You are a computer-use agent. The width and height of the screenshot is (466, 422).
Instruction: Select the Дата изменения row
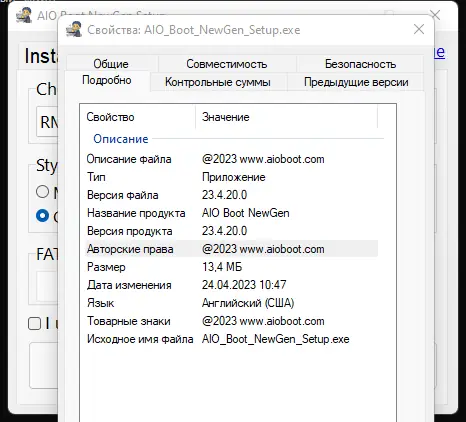pyautogui.click(x=231, y=285)
